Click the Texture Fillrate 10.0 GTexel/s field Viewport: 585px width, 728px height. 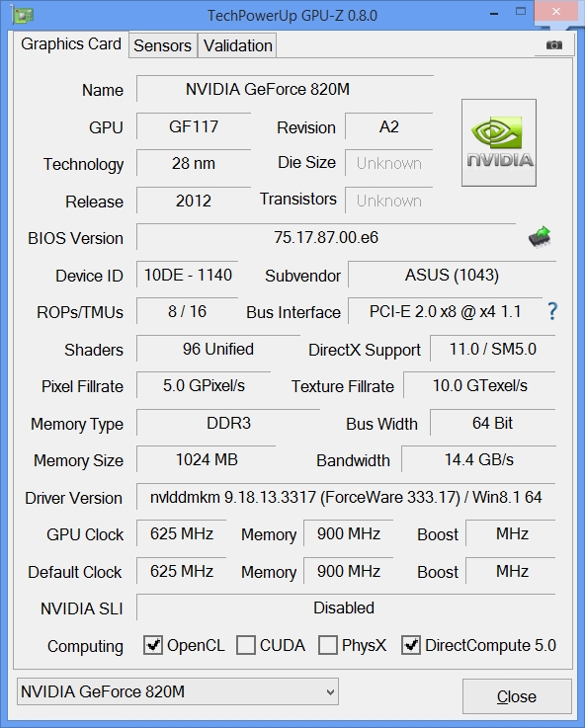coord(479,385)
